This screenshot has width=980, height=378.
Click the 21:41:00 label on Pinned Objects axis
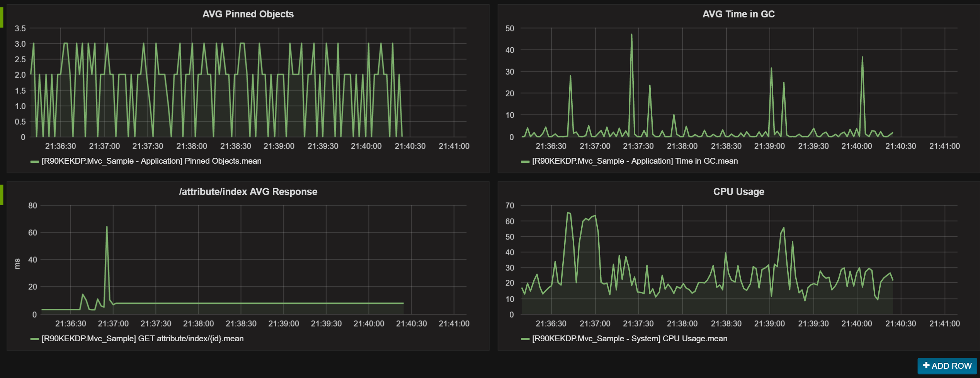pos(454,146)
